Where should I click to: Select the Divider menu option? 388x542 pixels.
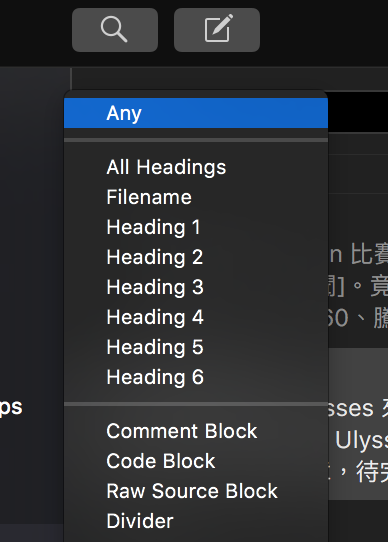pos(196,521)
